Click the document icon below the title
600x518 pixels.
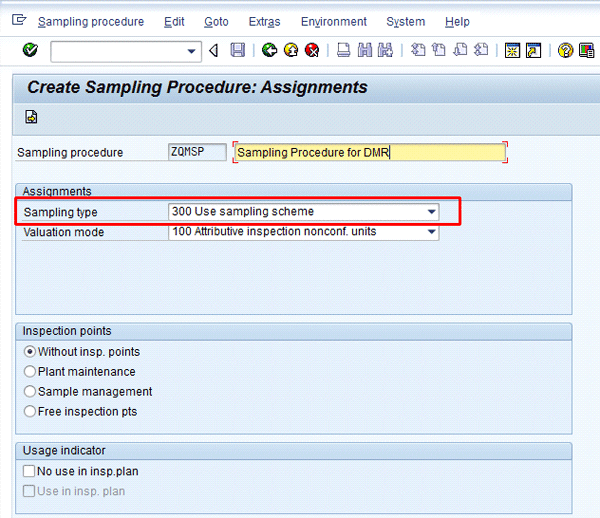click(31, 117)
